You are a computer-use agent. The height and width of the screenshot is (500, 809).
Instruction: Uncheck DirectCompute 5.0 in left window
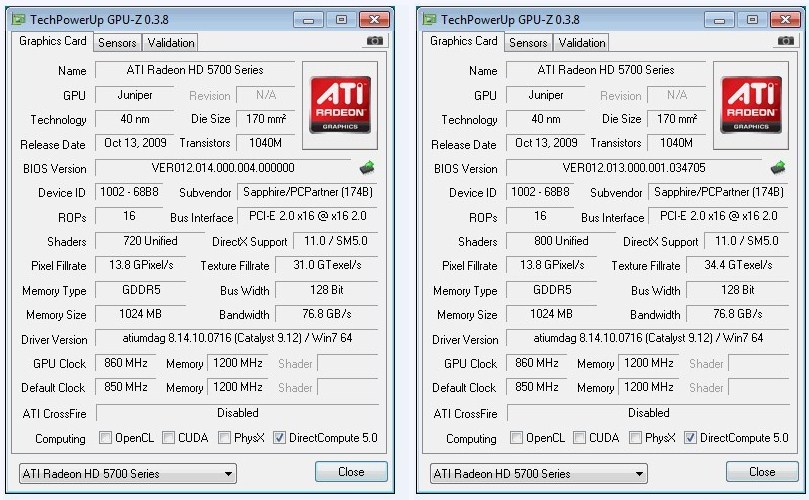279,438
